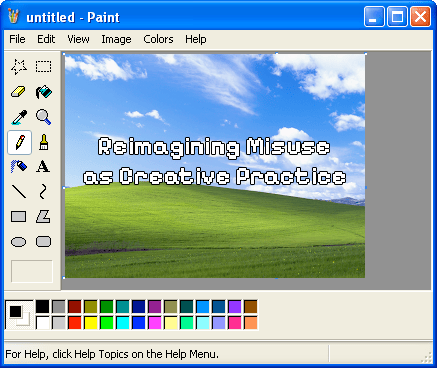Click the Paint app icon in title bar
Image resolution: width=437 pixels, height=368 pixels.
point(14,17)
